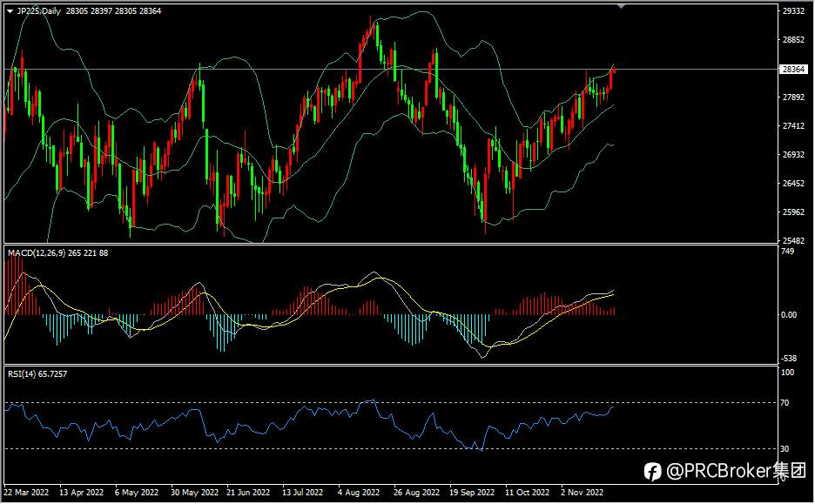This screenshot has width=815, height=504.
Task: Click price scale value 25962
Action: pos(793,212)
